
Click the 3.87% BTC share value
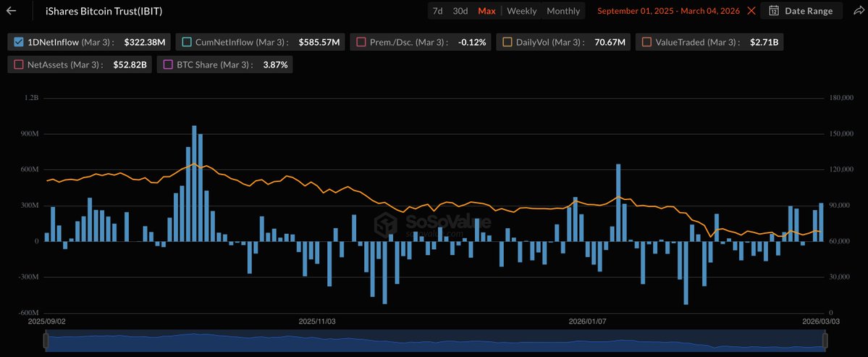click(274, 64)
